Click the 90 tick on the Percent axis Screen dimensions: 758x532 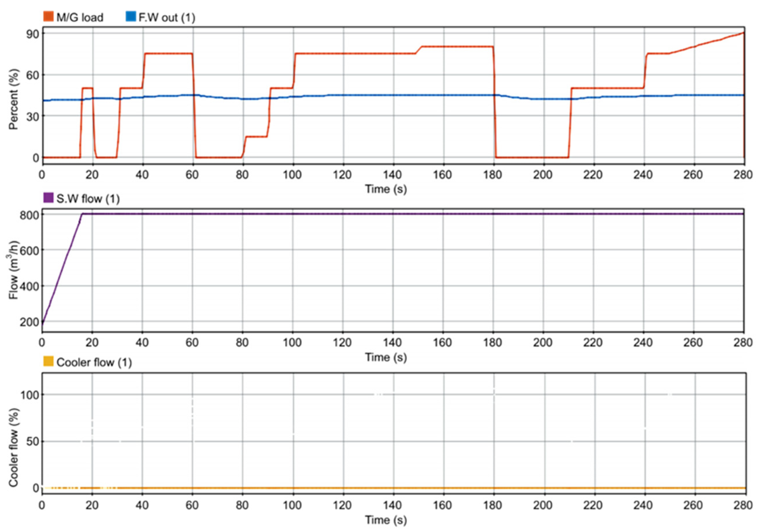(32, 34)
